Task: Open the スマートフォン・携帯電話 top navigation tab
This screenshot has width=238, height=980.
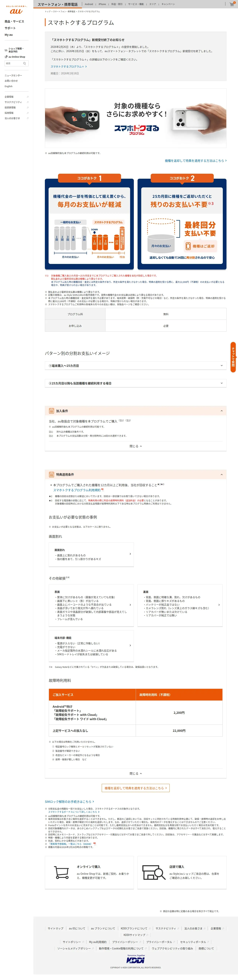Action: coord(57,4)
